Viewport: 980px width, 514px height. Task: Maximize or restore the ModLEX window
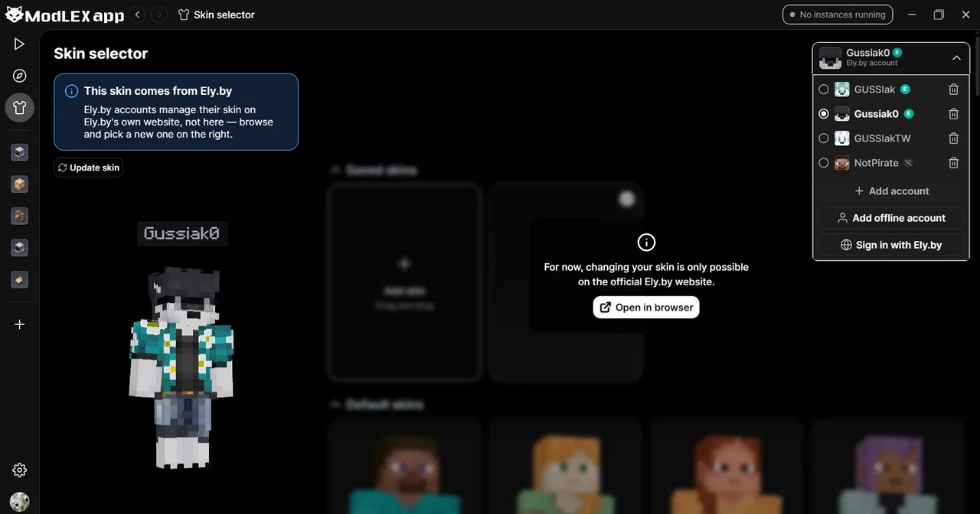(939, 15)
